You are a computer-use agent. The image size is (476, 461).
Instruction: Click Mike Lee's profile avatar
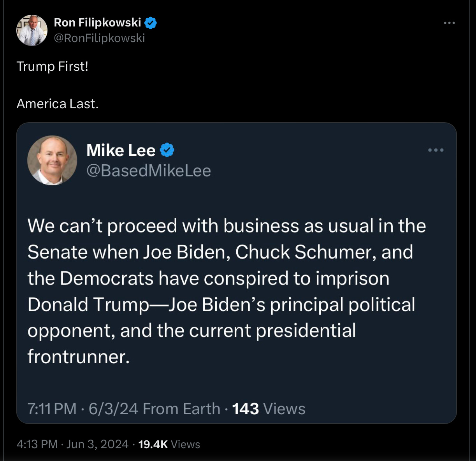pos(52,160)
